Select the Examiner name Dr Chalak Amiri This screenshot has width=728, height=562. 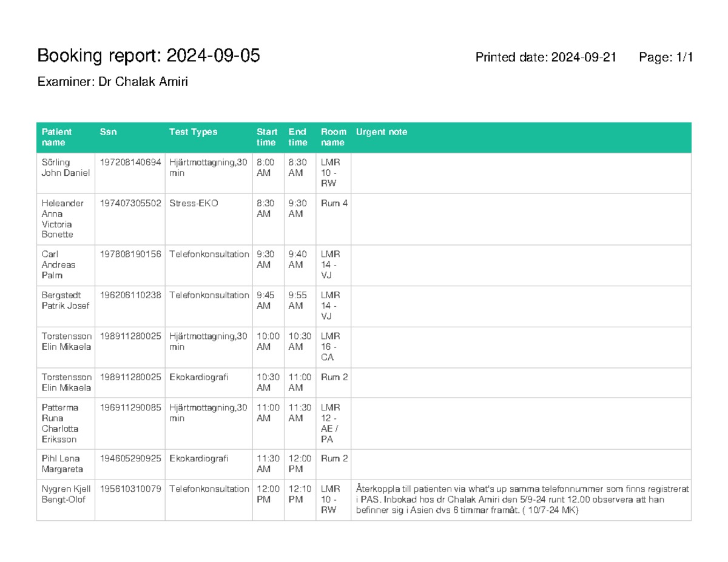click(x=112, y=81)
